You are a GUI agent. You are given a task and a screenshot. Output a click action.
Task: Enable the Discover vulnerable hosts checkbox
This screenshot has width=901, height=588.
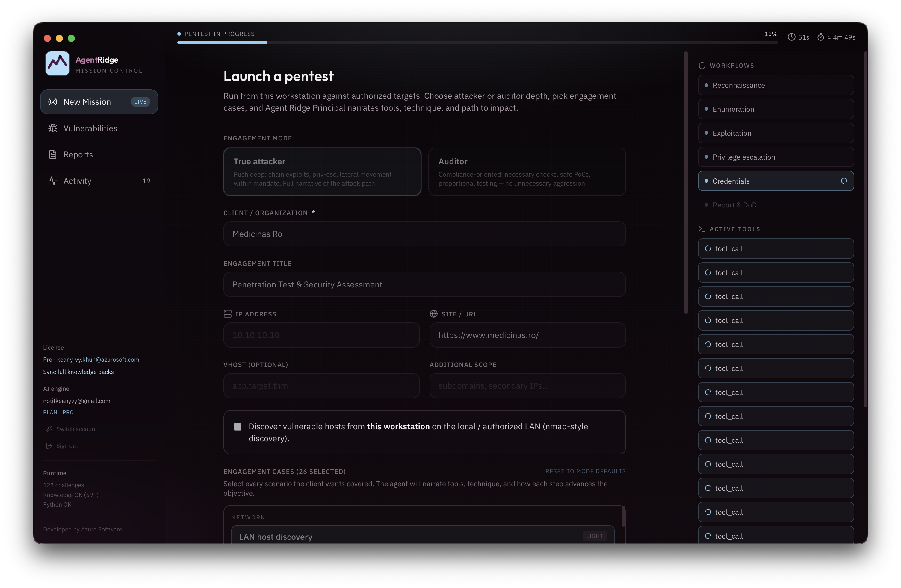click(x=237, y=426)
